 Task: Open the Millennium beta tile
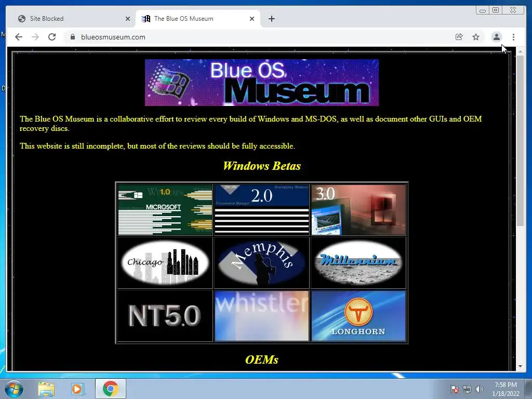(358, 262)
